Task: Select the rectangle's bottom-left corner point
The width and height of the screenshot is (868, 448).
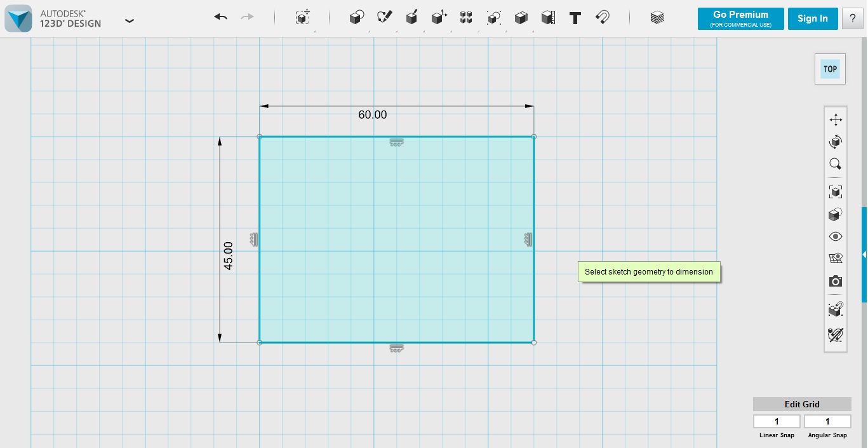Action: click(259, 343)
